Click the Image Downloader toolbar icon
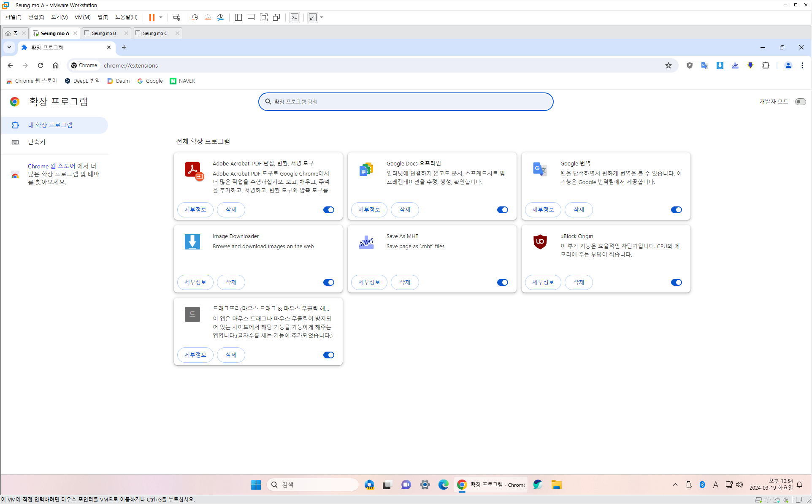This screenshot has width=812, height=504. [720, 65]
